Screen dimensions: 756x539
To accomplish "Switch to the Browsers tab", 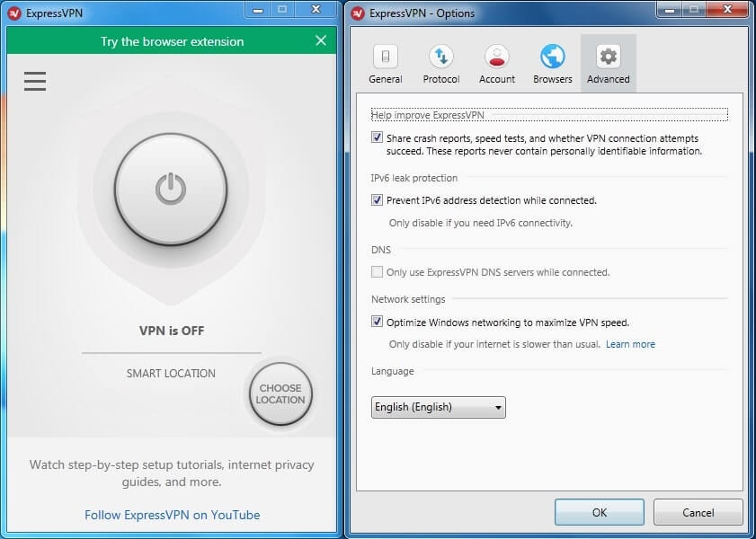I will tap(553, 64).
